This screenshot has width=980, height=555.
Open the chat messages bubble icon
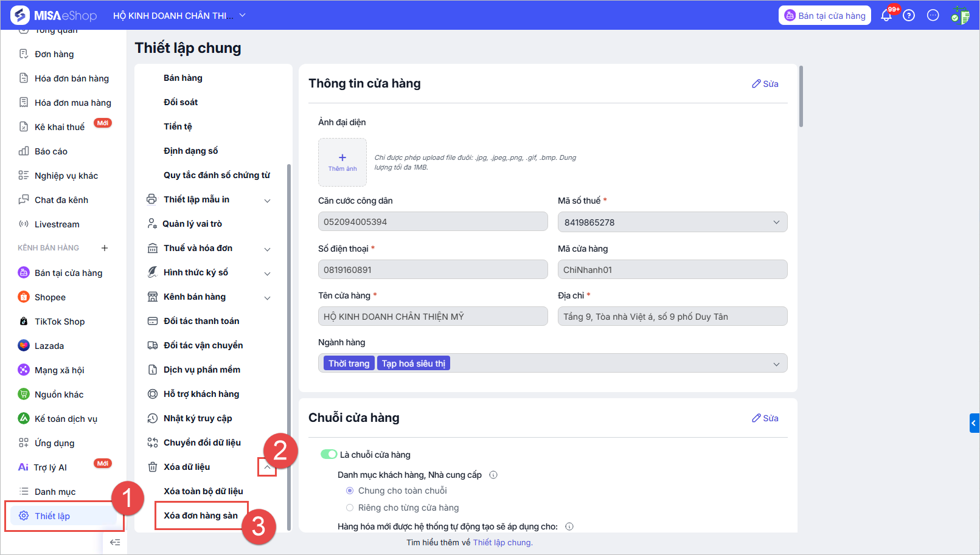point(933,16)
